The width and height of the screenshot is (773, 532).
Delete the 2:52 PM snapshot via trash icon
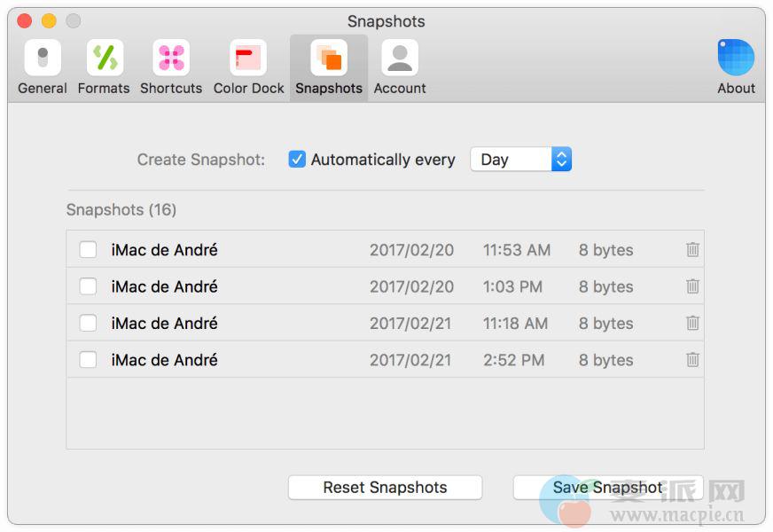(692, 360)
